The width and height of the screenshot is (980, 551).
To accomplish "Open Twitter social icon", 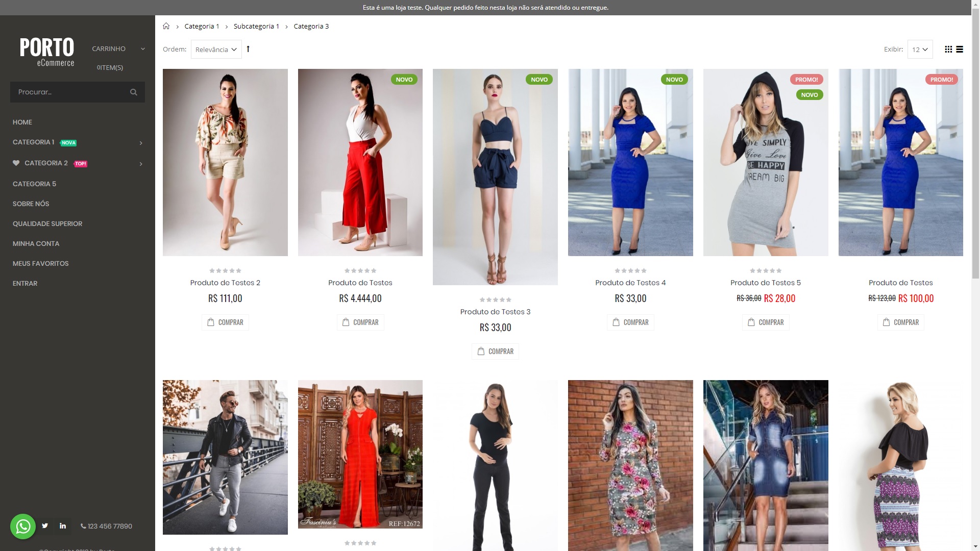I will click(45, 526).
